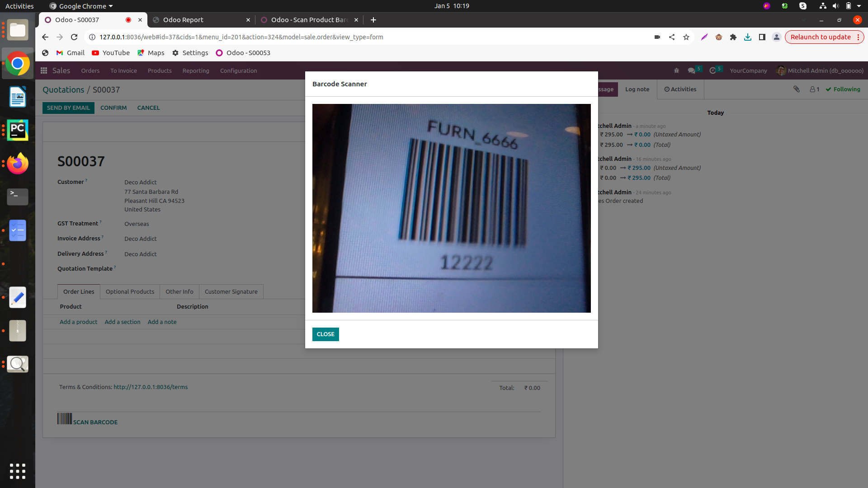
Task: Open the Reporting menu
Action: pyautogui.click(x=196, y=71)
